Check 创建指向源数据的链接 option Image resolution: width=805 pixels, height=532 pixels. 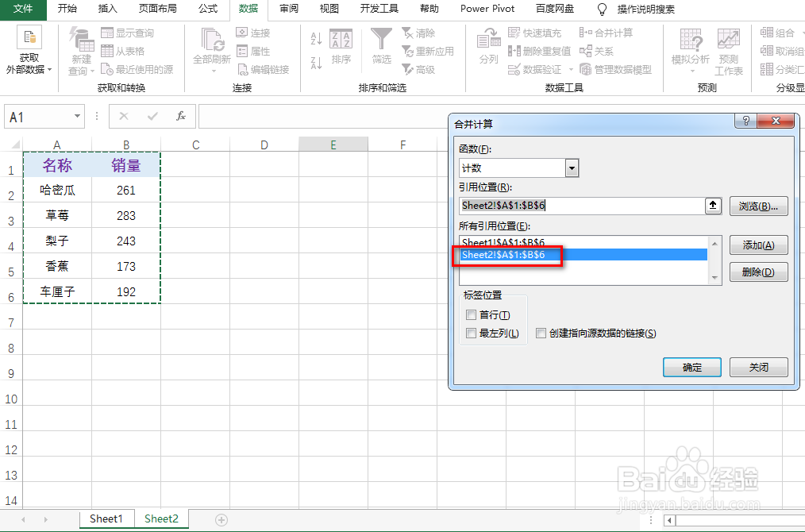pos(541,333)
